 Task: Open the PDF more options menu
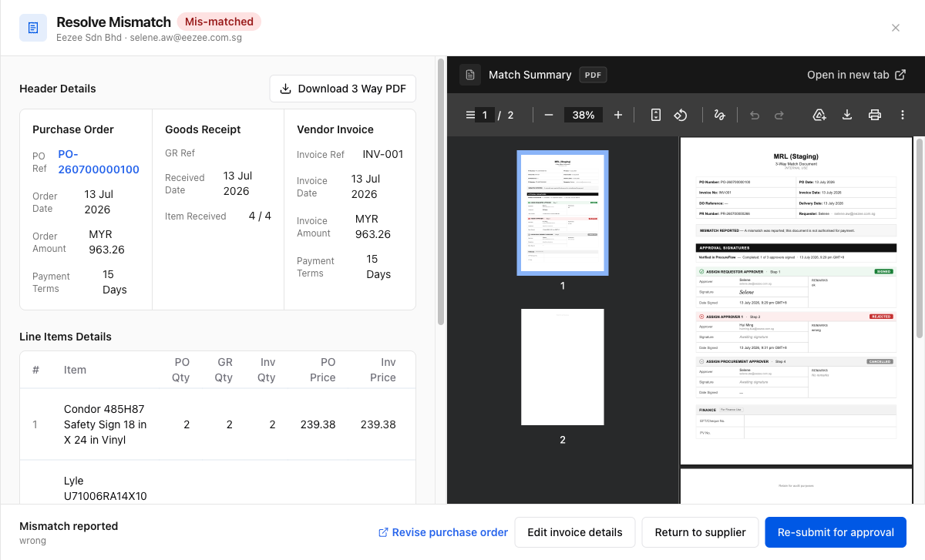903,115
